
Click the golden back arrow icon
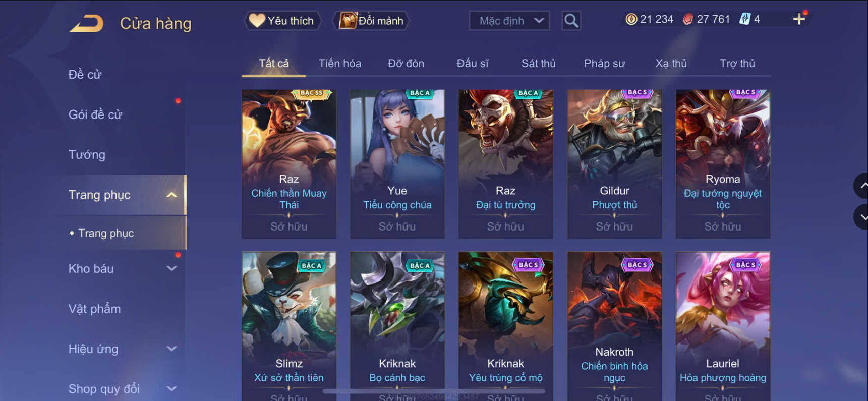(x=87, y=23)
